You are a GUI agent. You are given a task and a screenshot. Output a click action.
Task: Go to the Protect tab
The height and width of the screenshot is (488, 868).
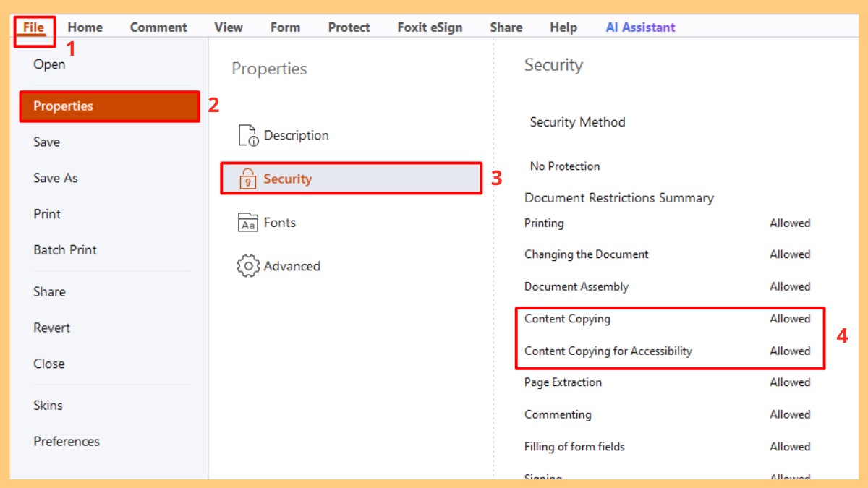coord(349,27)
